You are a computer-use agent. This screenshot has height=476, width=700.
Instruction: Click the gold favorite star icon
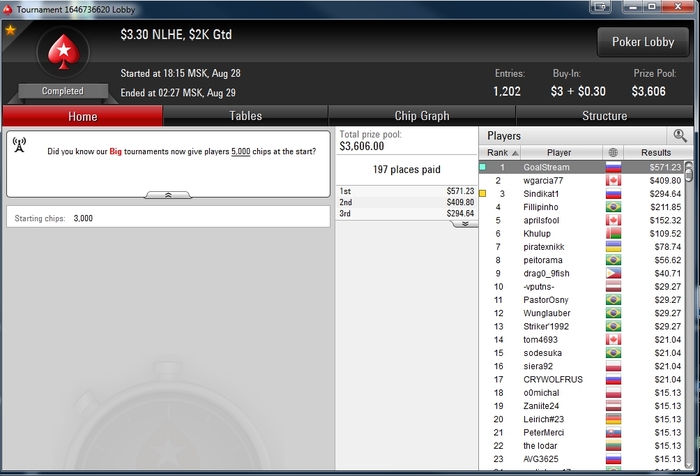tap(10, 30)
